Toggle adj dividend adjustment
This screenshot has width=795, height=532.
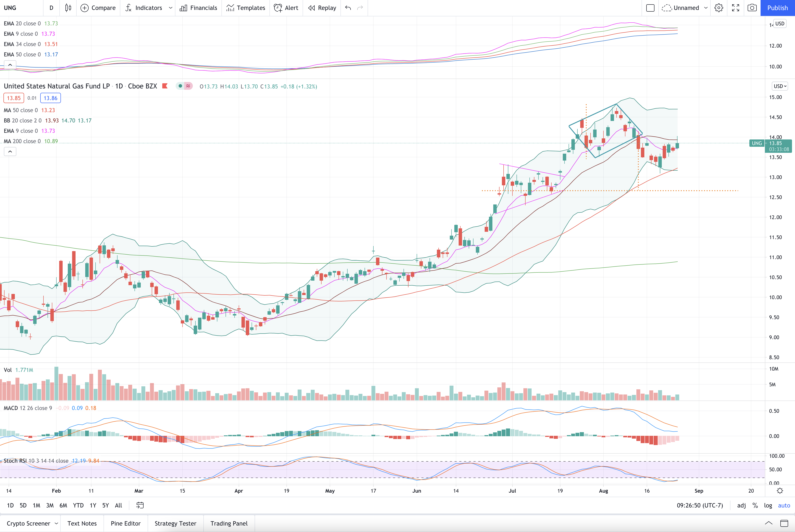741,506
